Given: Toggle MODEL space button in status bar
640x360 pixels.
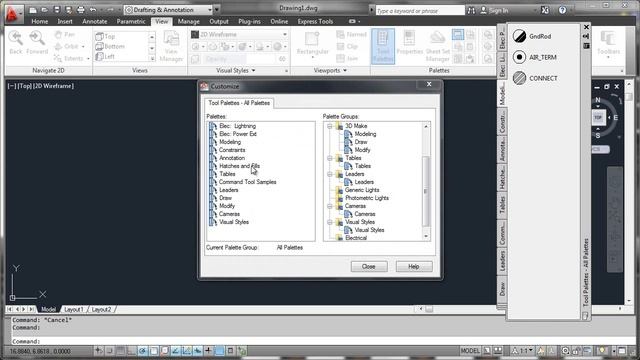Looking at the screenshot, I should click(470, 351).
